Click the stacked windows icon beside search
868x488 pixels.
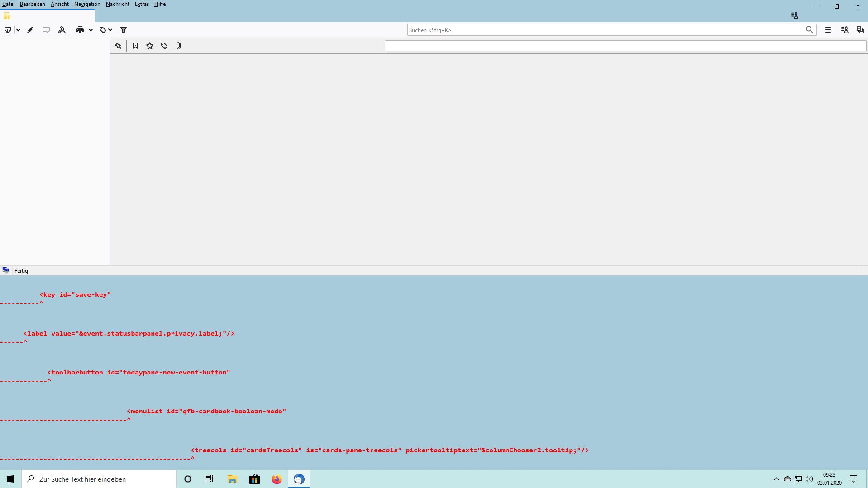point(860,30)
